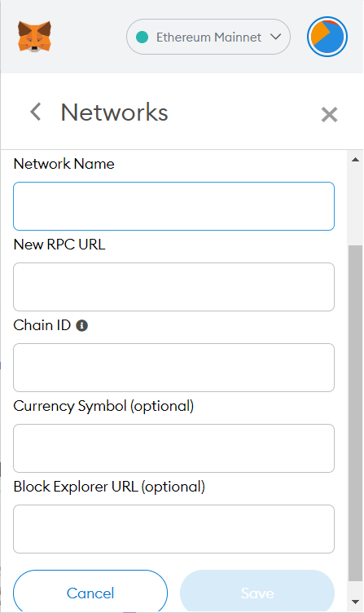Save the network settings

(x=257, y=593)
